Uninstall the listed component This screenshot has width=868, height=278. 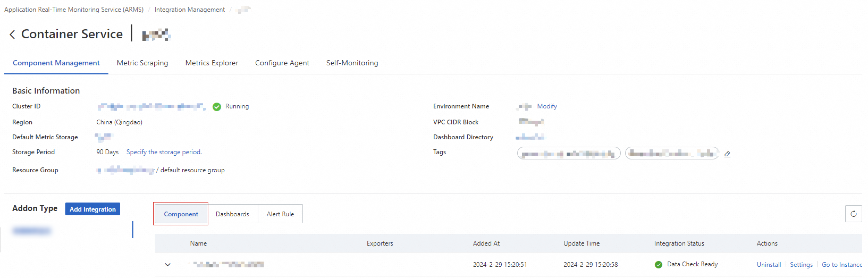(x=769, y=264)
